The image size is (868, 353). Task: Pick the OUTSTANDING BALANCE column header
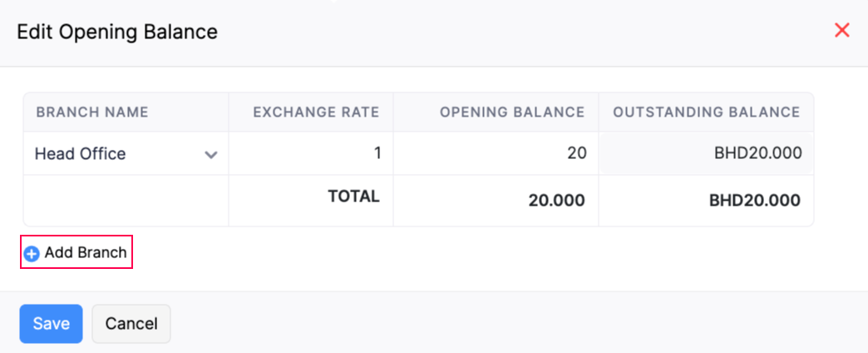706,112
